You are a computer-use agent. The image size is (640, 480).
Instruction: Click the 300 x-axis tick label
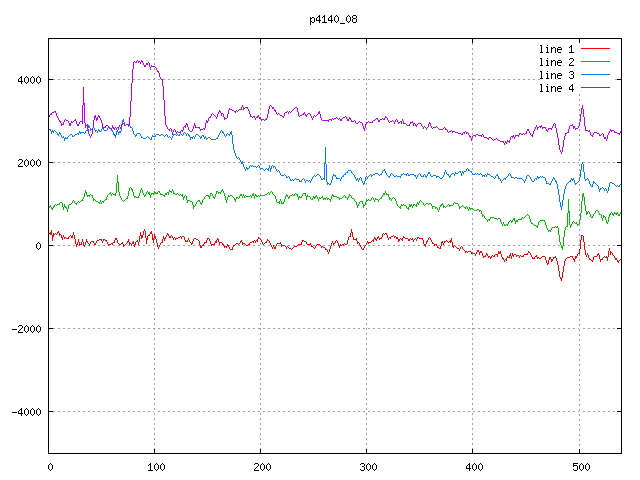pos(366,466)
